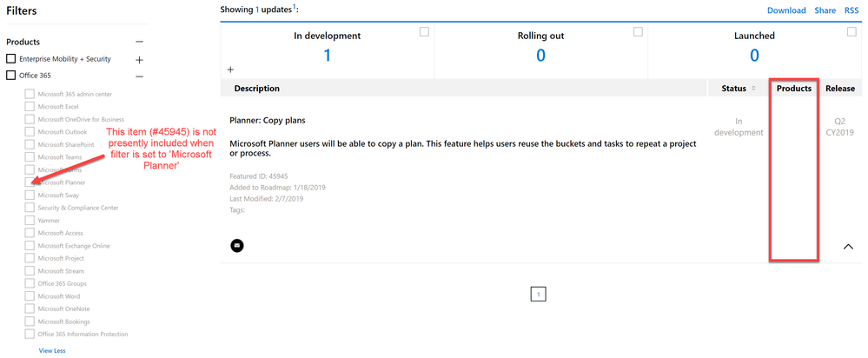Tick the Microsoft OneNote checkbox
868x358 pixels.
(x=30, y=308)
